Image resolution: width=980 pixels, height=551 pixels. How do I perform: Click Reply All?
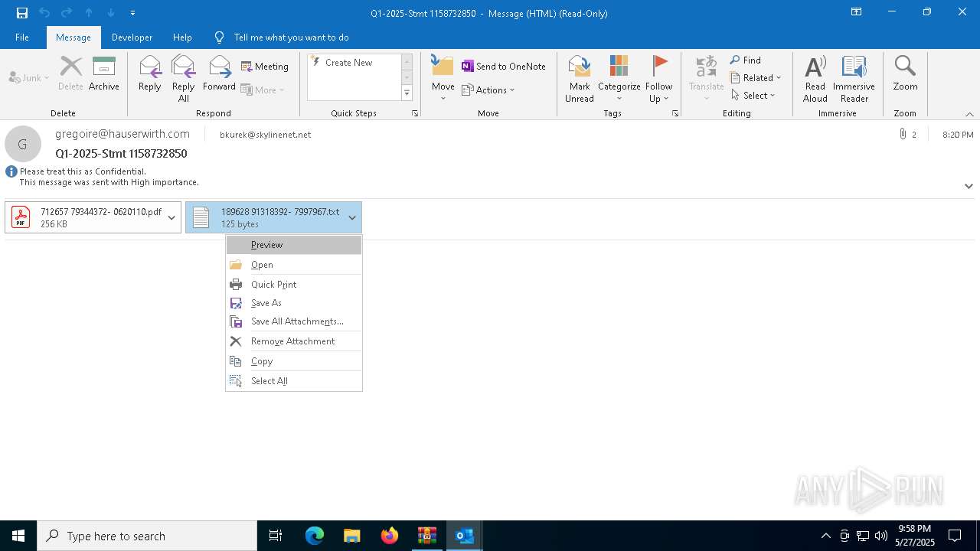[x=183, y=79]
